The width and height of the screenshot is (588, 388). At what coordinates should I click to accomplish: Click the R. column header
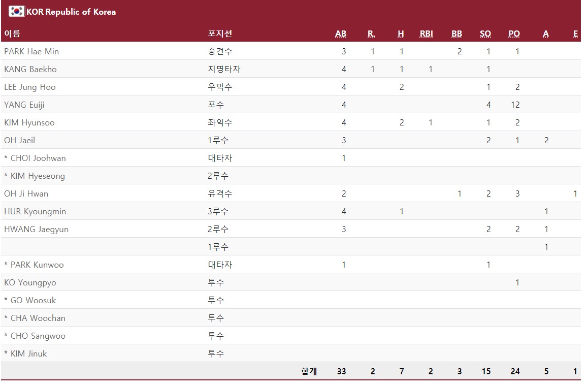(x=371, y=34)
